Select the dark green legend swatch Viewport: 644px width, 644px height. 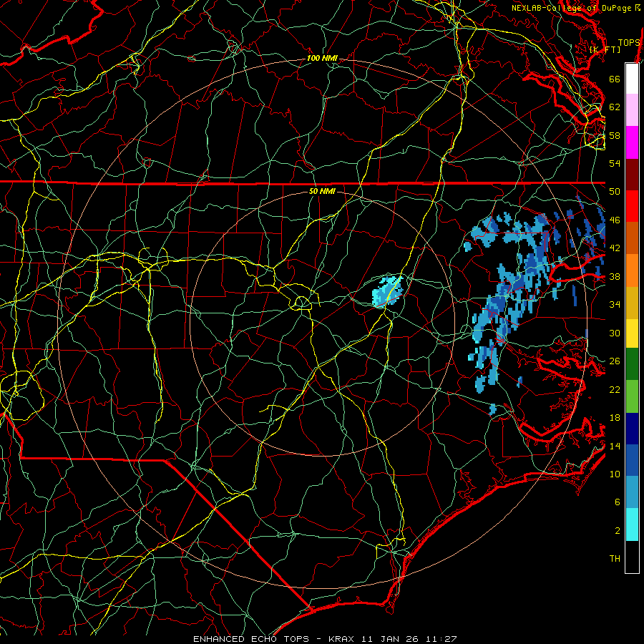pyautogui.click(x=632, y=364)
